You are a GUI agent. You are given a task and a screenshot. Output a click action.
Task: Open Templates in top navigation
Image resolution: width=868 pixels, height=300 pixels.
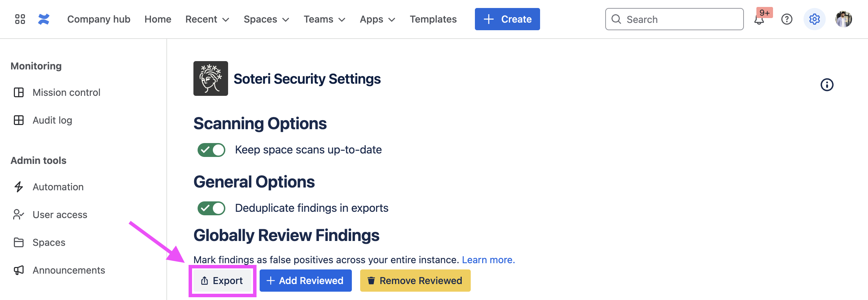point(433,19)
